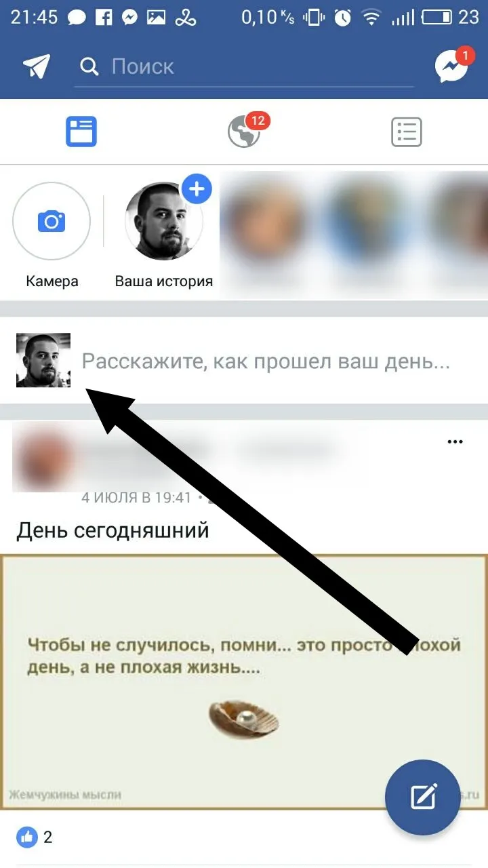
Task: Tap the search magnifier icon
Action: pyautogui.click(x=89, y=66)
